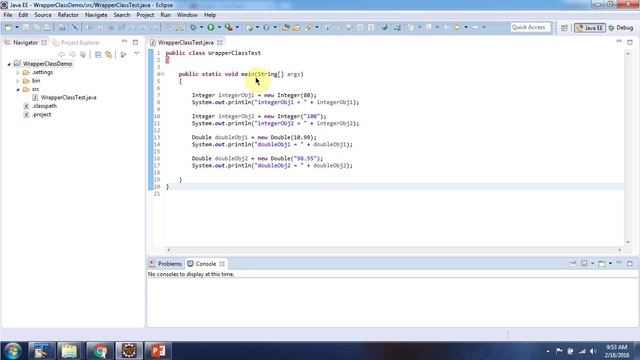Open the Source menu
This screenshot has height=360, width=640.
[43, 15]
